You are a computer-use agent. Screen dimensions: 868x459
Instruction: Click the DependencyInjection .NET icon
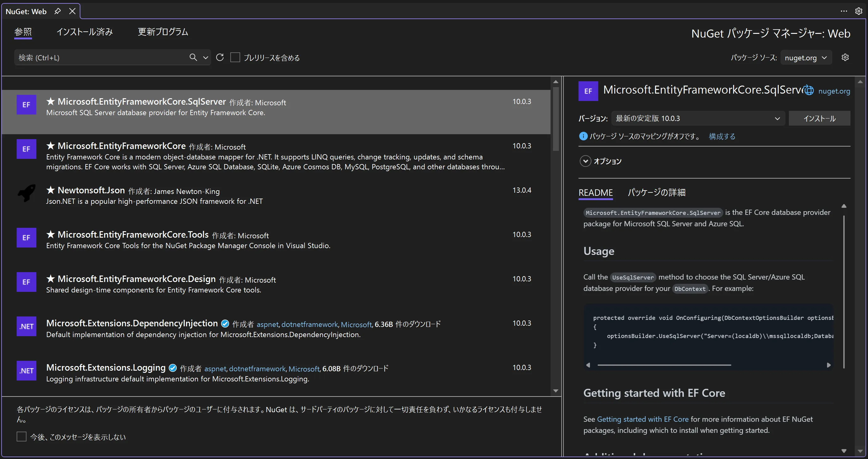[x=26, y=326]
